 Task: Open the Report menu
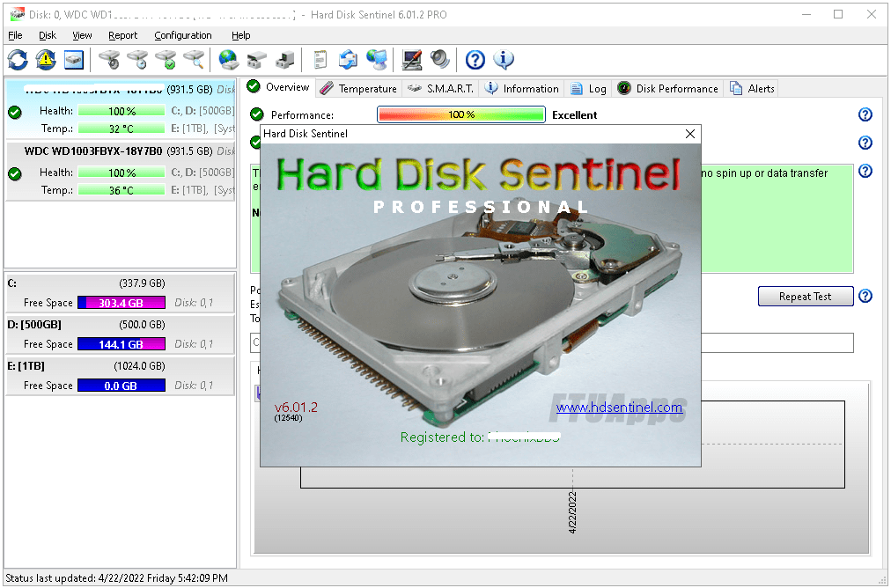tap(122, 35)
